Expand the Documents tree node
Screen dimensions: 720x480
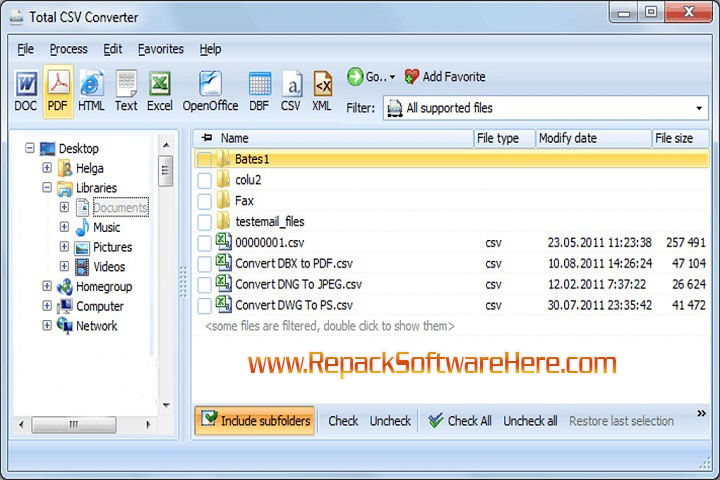tap(64, 207)
